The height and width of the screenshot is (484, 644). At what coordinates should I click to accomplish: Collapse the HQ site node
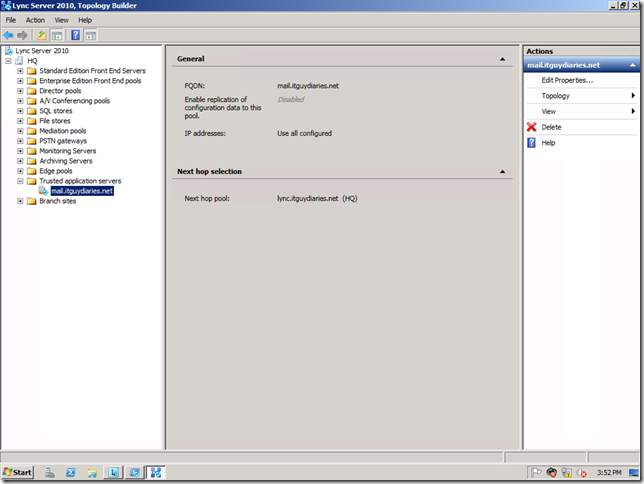coord(8,61)
